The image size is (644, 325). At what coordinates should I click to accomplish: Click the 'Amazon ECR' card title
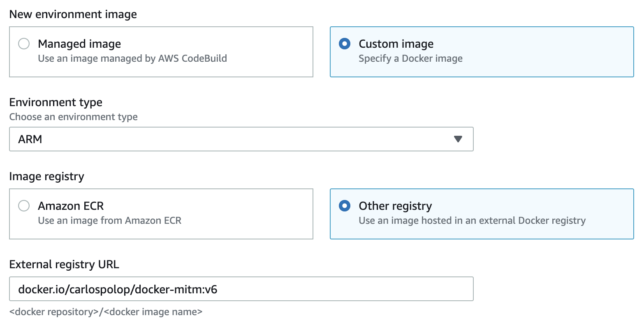pos(71,206)
